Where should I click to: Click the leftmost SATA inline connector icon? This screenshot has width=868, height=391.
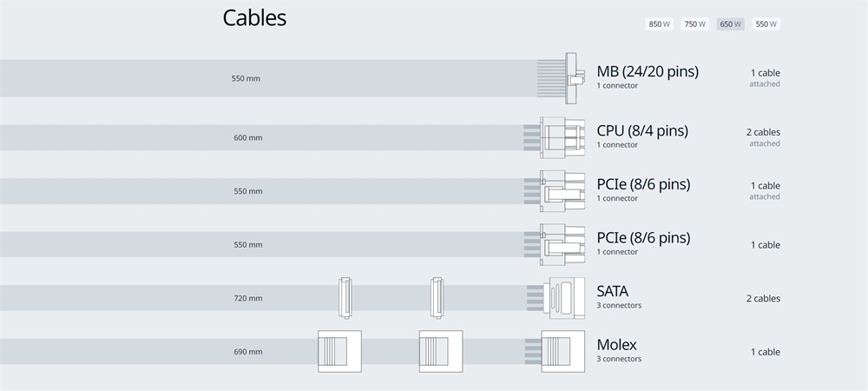tap(345, 298)
